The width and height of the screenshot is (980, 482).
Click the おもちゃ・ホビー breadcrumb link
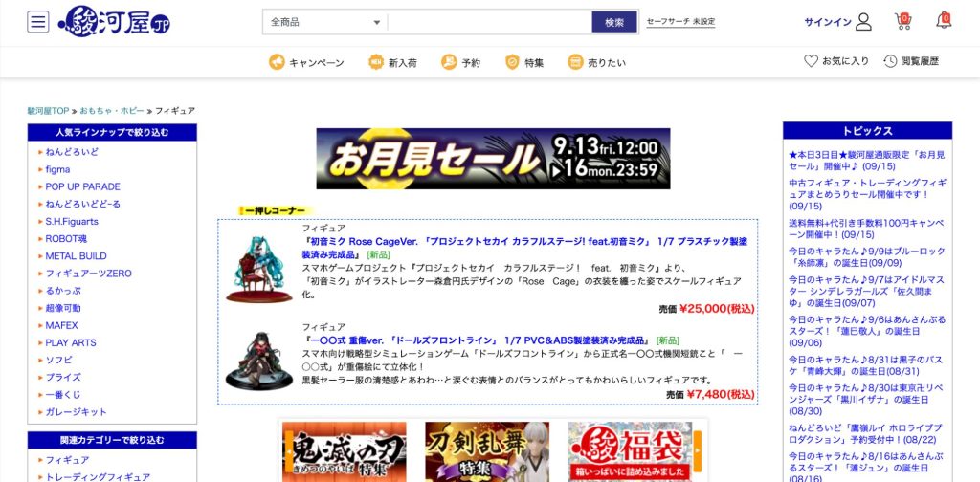(x=113, y=111)
